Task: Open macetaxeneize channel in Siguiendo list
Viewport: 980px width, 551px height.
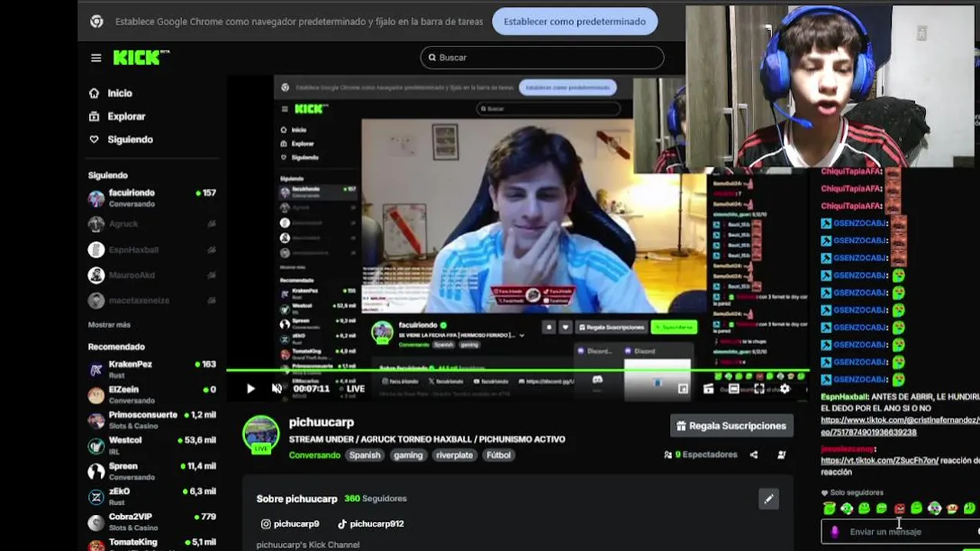Action: coord(152,301)
